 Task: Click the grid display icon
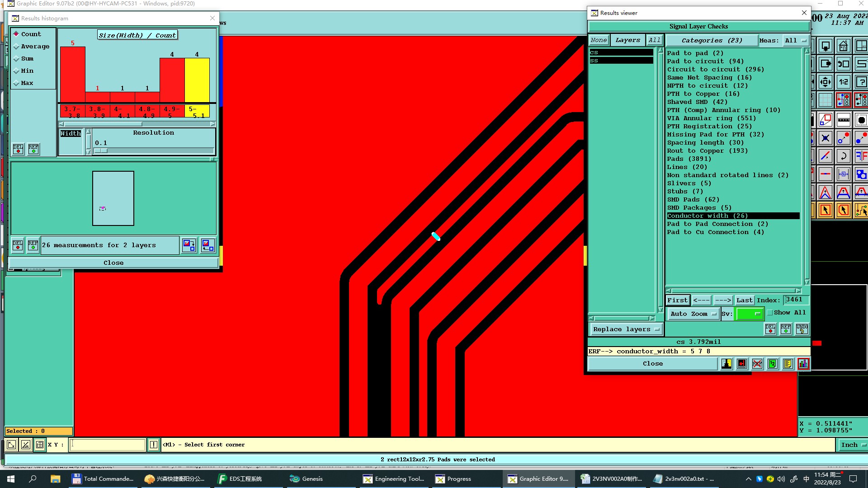point(825,100)
